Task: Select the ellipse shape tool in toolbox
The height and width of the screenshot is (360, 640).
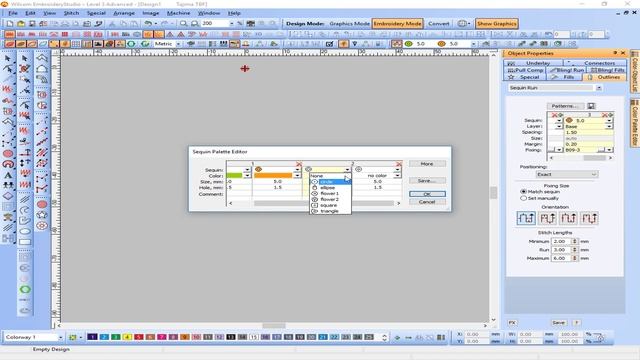Action: [x=25, y=231]
